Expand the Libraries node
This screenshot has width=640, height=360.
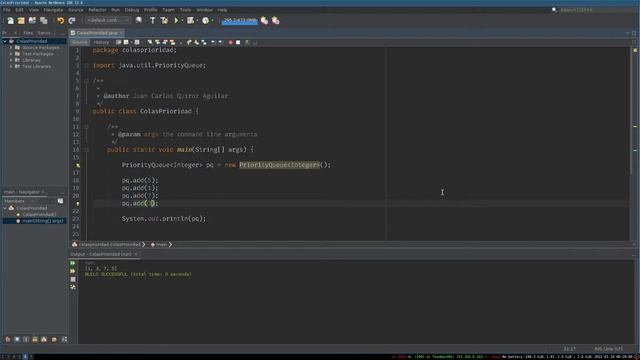point(11,60)
